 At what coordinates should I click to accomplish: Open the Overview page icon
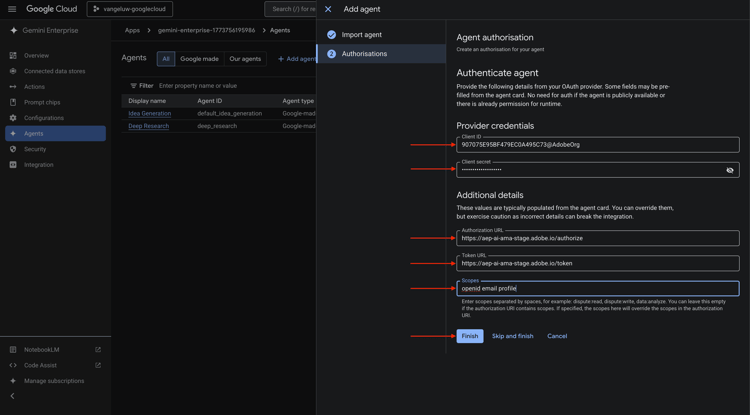tap(13, 56)
